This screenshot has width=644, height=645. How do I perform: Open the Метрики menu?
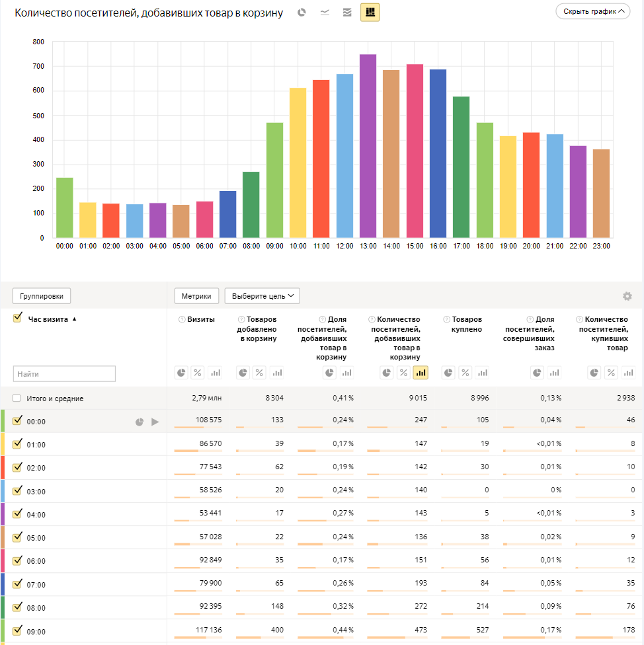point(196,296)
